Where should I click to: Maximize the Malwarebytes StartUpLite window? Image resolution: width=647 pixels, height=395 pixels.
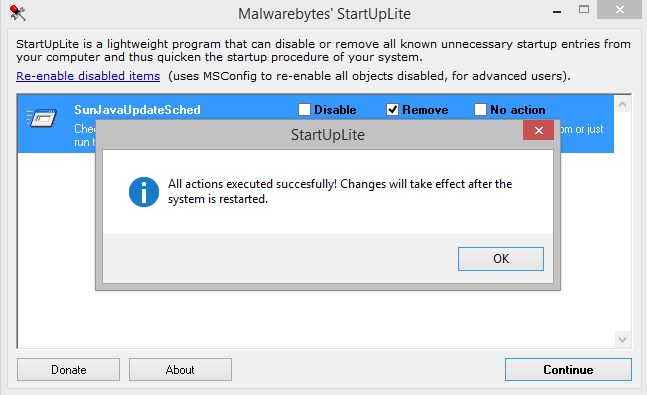[x=584, y=9]
